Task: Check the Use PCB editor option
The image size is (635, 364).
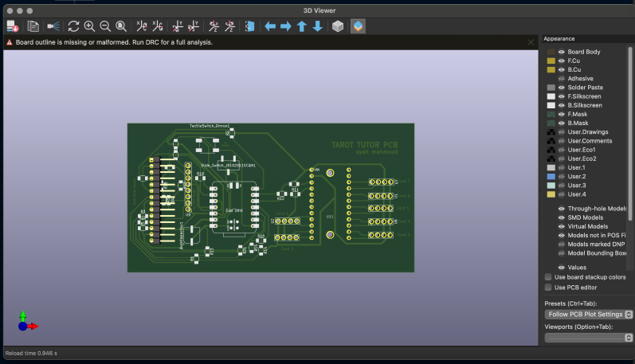Action: pyautogui.click(x=548, y=288)
